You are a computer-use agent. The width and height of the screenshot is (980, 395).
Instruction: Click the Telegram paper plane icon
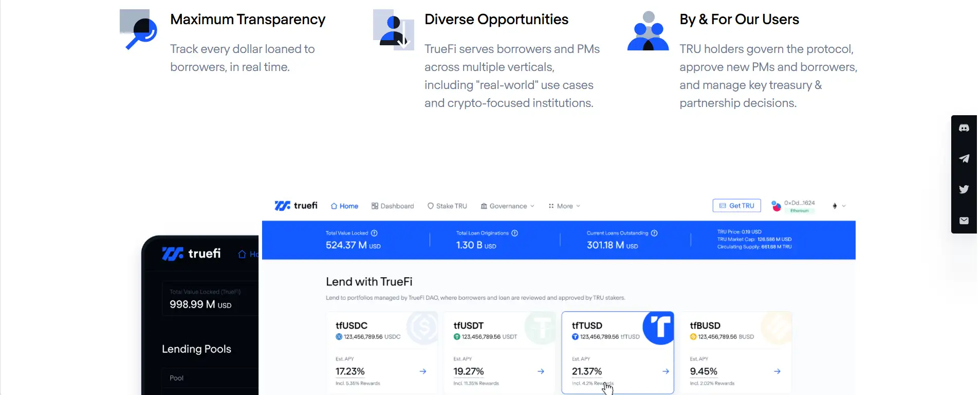click(964, 159)
